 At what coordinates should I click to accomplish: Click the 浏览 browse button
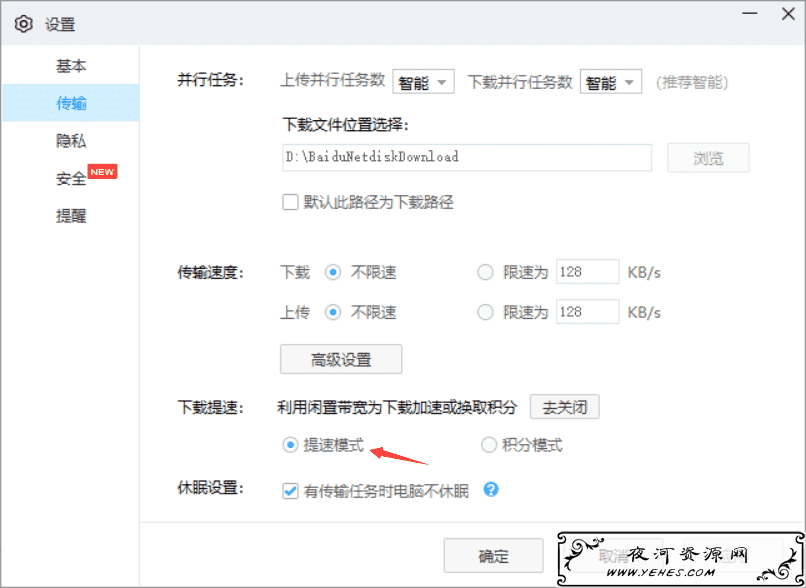[708, 158]
